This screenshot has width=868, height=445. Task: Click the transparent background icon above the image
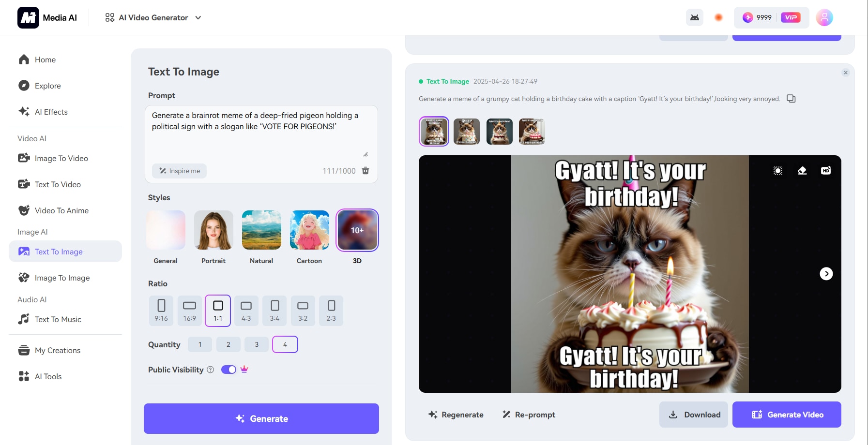pyautogui.click(x=777, y=170)
